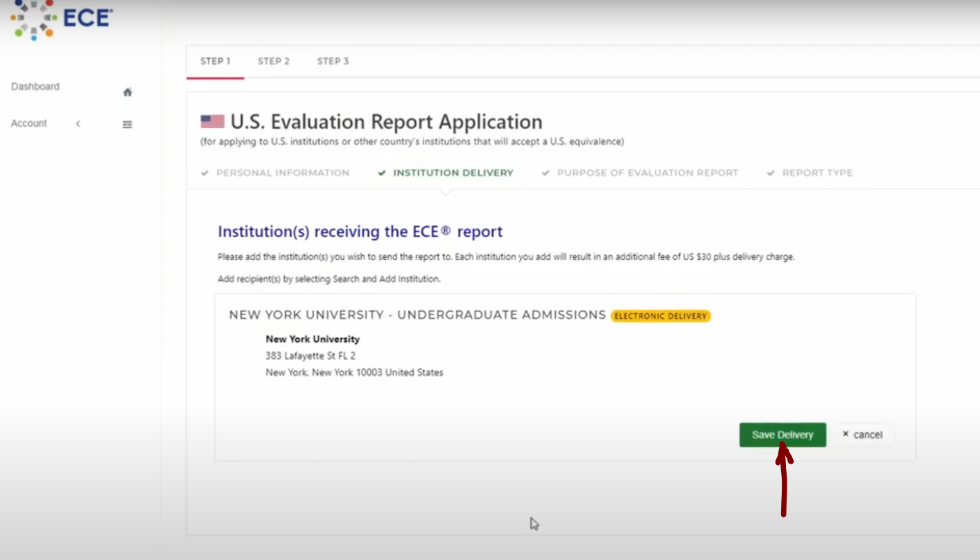Click the Account menu list icon

[x=128, y=125]
